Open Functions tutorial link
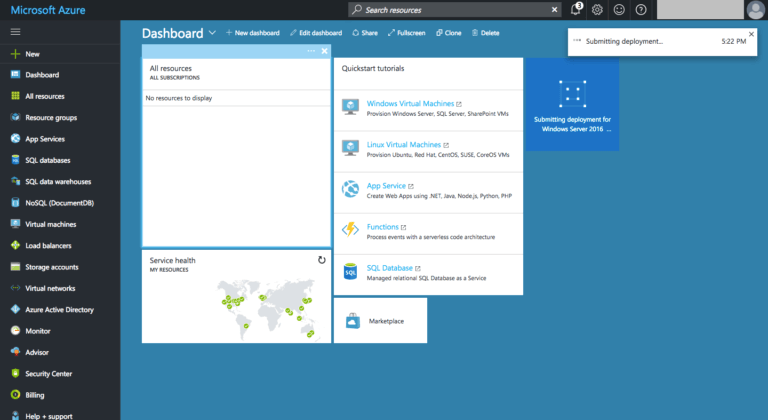Screen dimensions: 768x420 (x=383, y=227)
